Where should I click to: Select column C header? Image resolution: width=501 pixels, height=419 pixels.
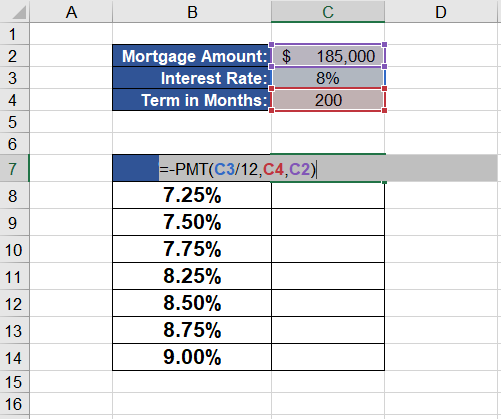click(x=328, y=11)
